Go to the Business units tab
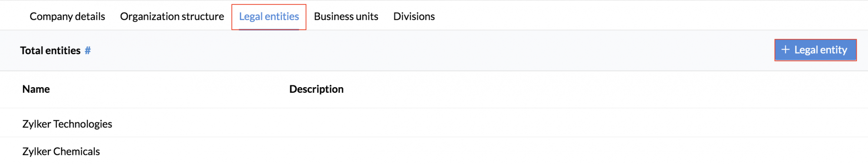Image resolution: width=868 pixels, height=164 pixels. point(346,16)
